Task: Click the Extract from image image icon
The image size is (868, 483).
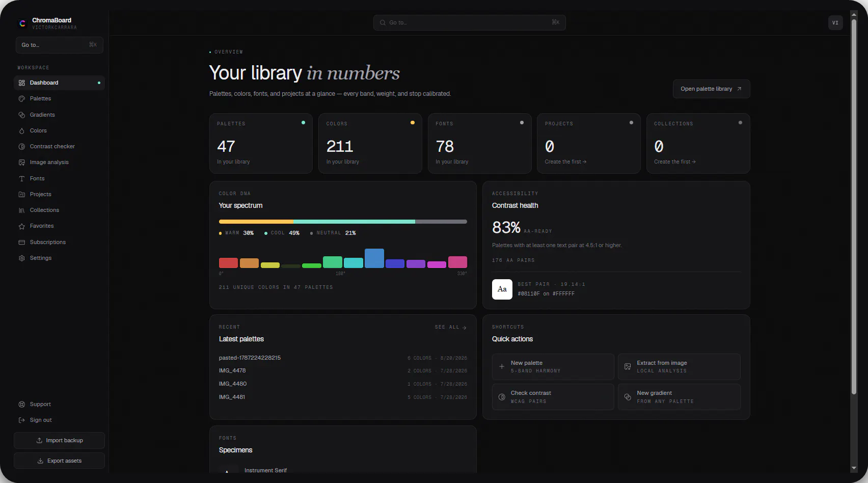Action: click(628, 367)
